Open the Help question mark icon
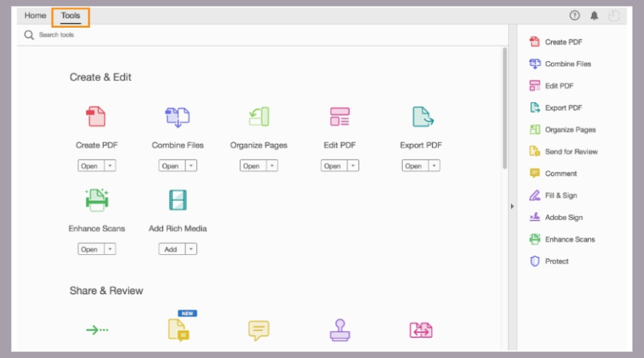Viewport: 644px width, 358px height. point(575,16)
